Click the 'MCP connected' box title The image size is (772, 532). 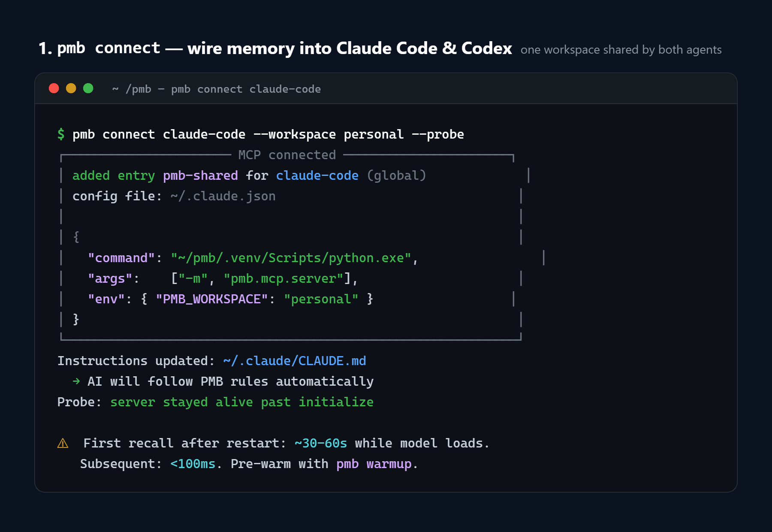287,155
